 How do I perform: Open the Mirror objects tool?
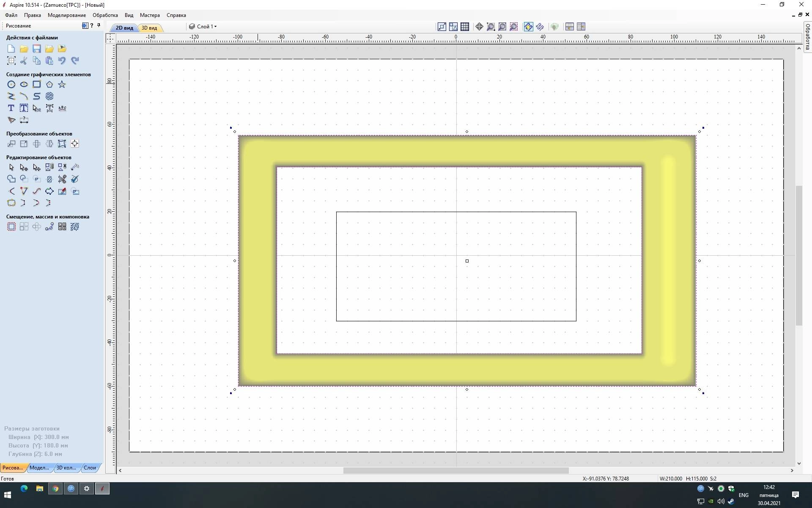pyautogui.click(x=49, y=144)
